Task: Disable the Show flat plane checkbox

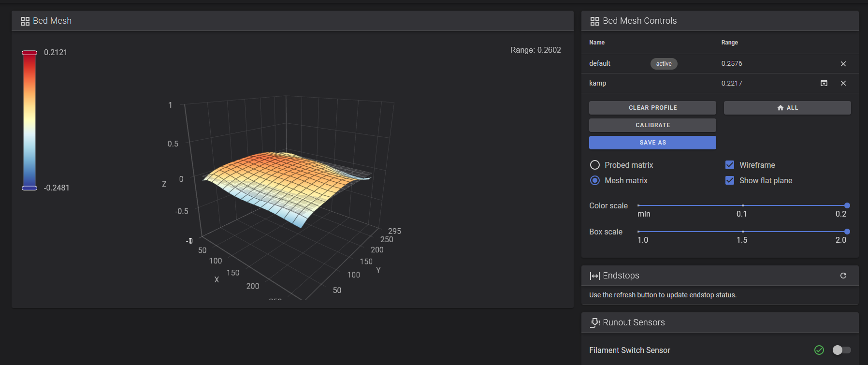Action: coord(730,180)
